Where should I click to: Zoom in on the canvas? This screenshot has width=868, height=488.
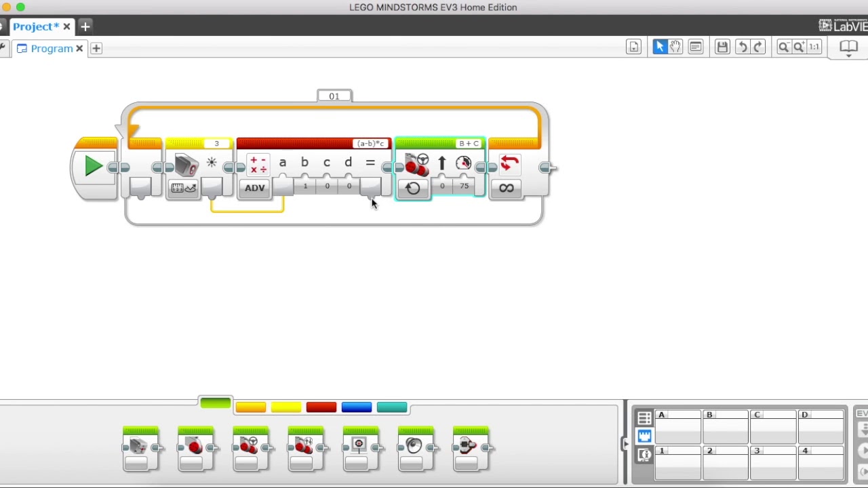pos(799,47)
